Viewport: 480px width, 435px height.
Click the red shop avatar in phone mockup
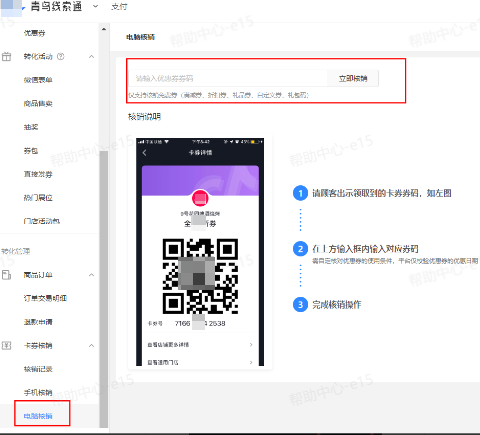tap(200, 198)
